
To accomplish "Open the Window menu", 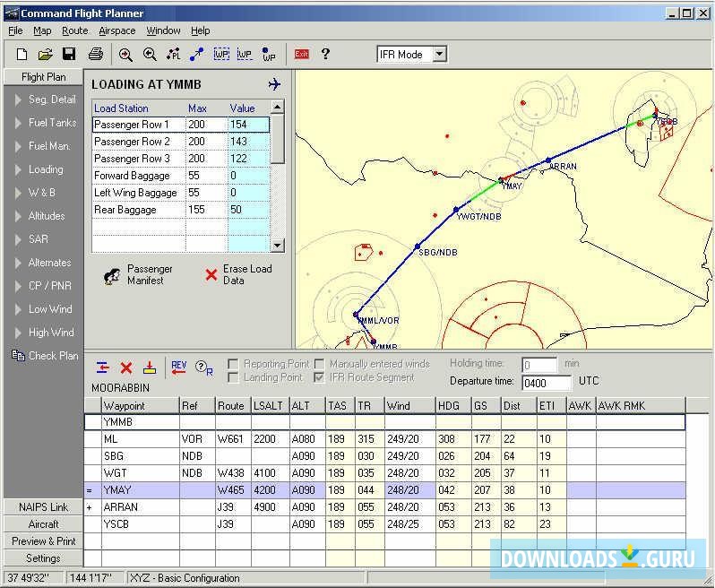I will click(163, 30).
